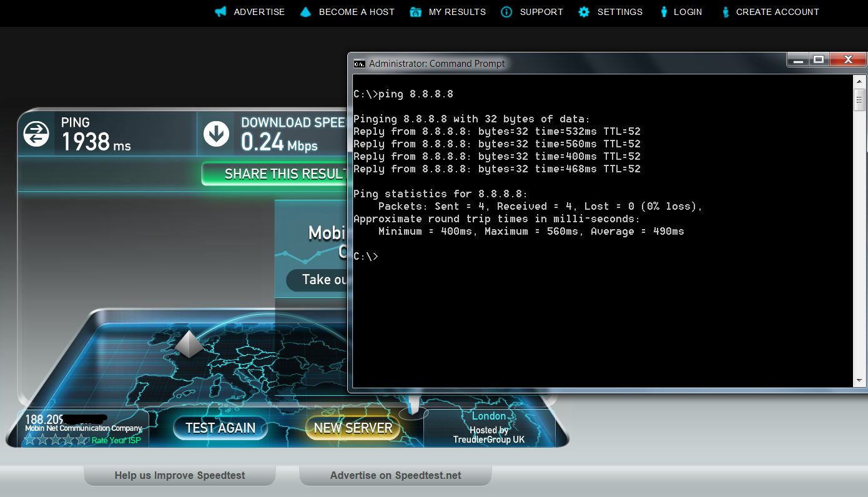The image size is (868, 497).
Task: Click the reply line with time=468ms
Action: pos(497,169)
